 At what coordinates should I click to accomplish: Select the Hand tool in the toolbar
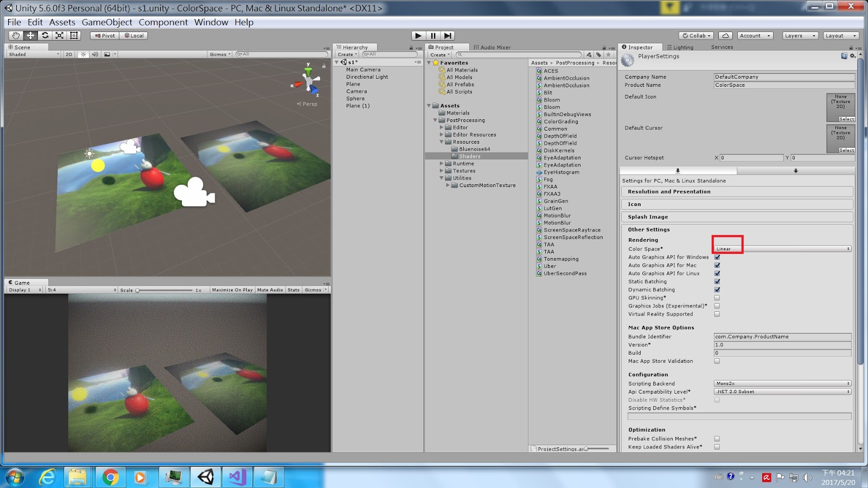click(x=15, y=35)
